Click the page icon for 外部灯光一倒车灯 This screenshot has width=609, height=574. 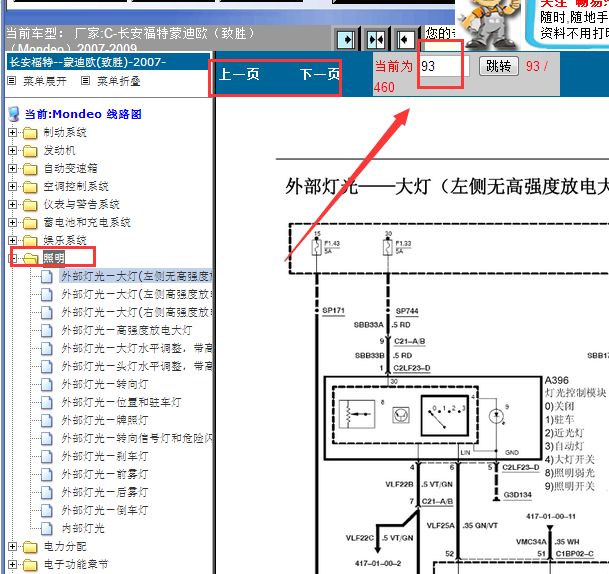47,510
